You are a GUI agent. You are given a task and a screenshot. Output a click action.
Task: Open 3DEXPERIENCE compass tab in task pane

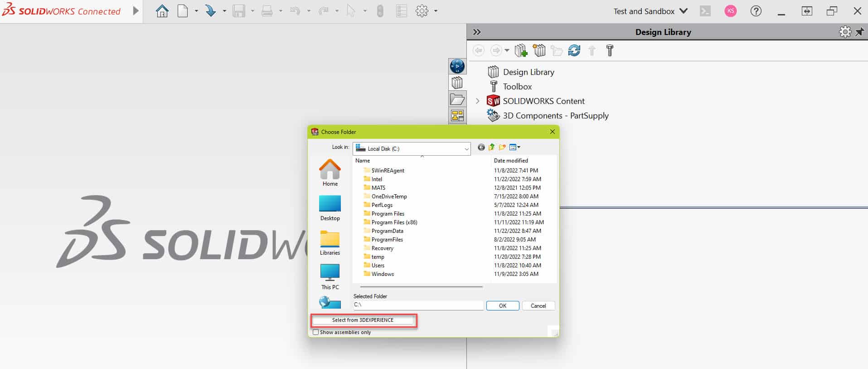coord(457,66)
